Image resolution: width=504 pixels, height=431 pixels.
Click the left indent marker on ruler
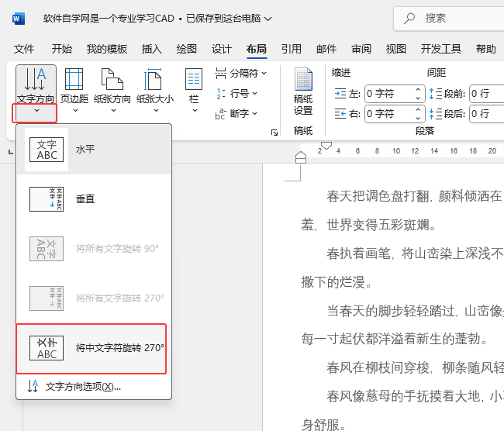[x=301, y=157]
